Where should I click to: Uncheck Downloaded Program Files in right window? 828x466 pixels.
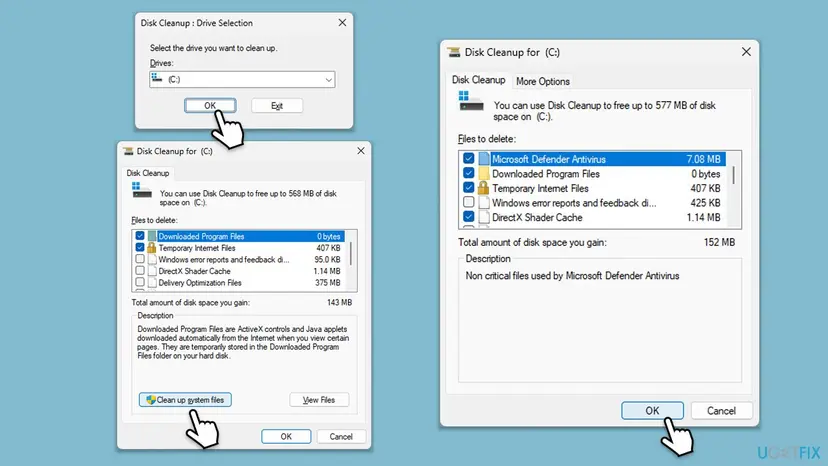(468, 173)
